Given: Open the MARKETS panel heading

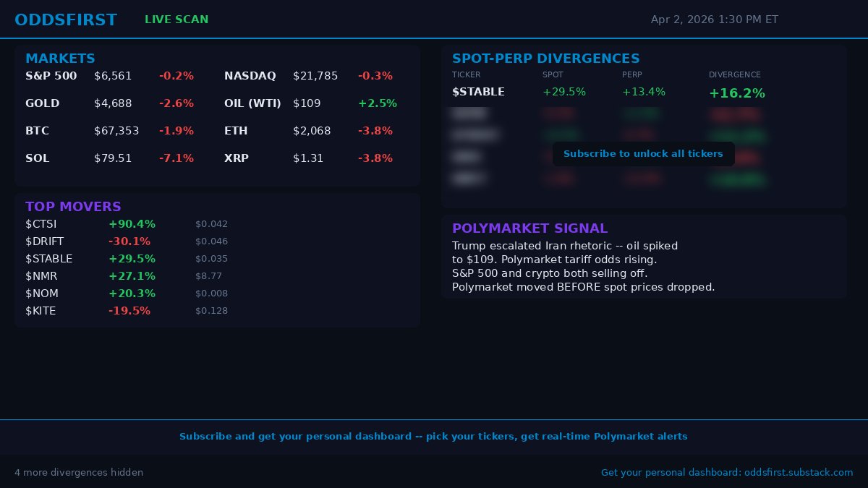Looking at the screenshot, I should click(60, 59).
